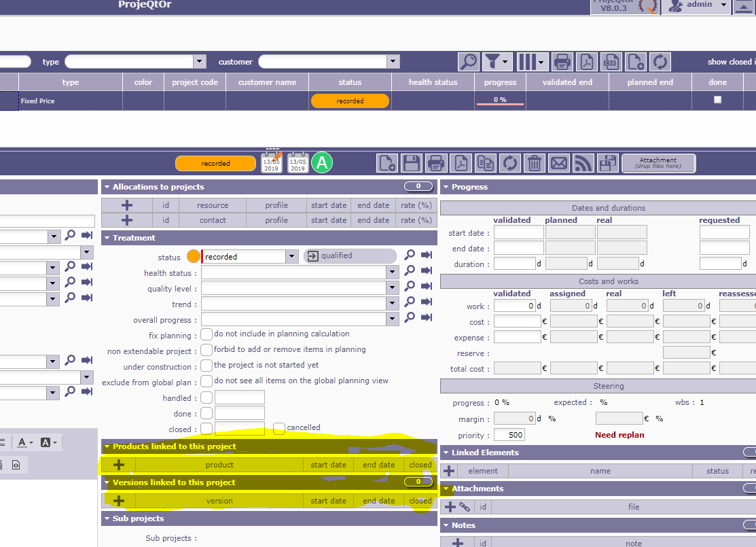
Task: Tick the cancelled checkbox
Action: [x=279, y=428]
